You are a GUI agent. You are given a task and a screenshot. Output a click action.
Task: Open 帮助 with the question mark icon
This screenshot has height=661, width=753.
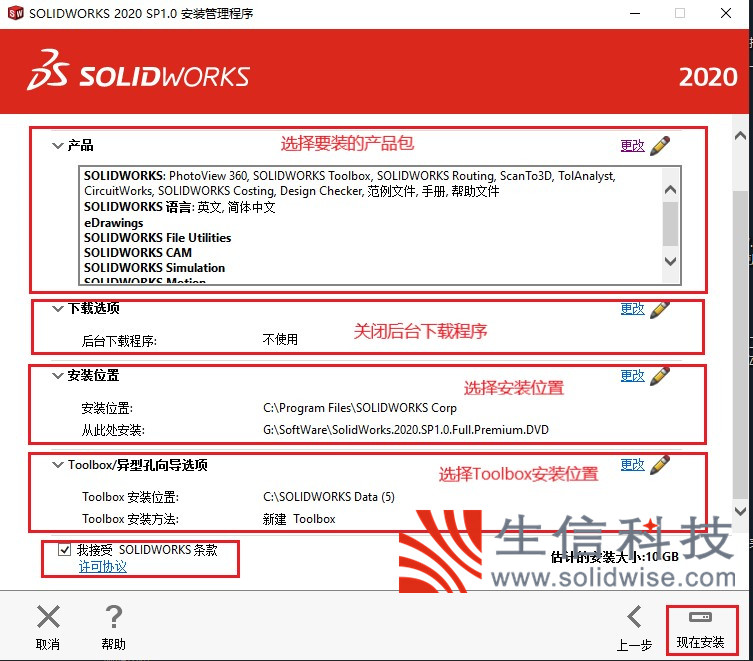click(x=113, y=617)
